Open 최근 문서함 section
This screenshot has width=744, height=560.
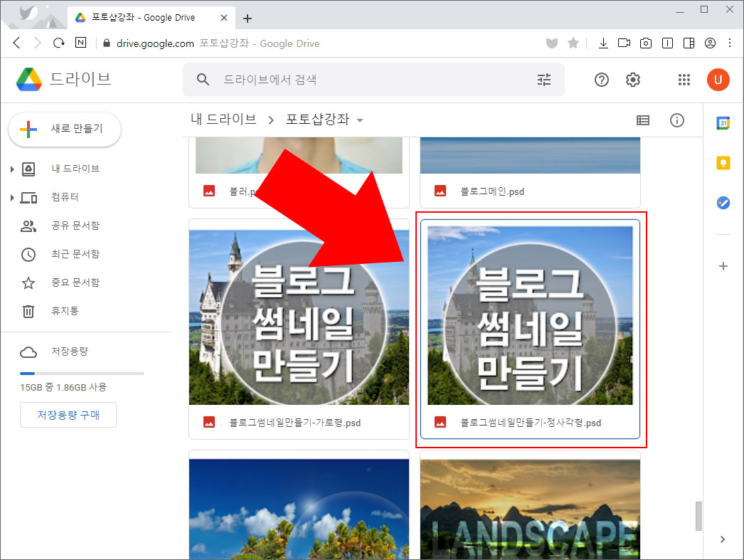tap(75, 254)
